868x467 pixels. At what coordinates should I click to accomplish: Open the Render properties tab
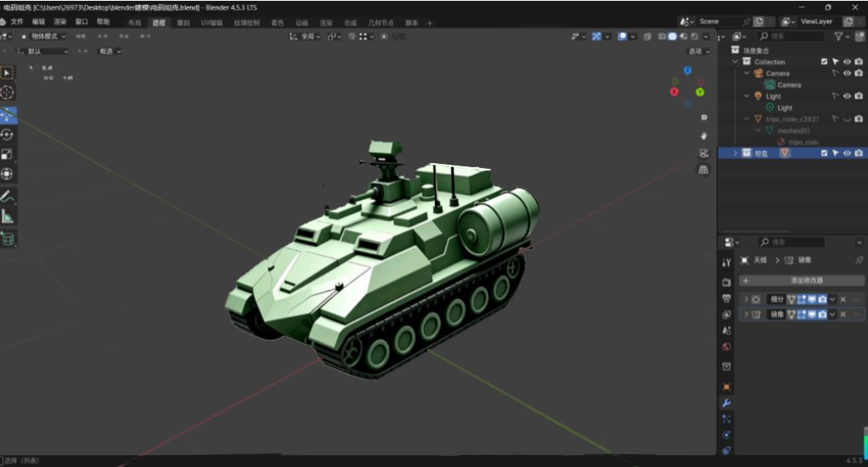[x=727, y=282]
